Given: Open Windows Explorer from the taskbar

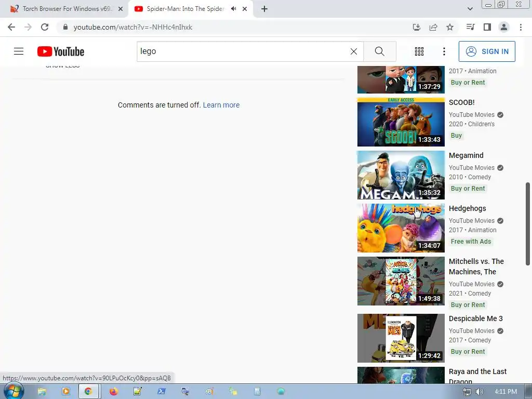Looking at the screenshot, I should pyautogui.click(x=42, y=392).
